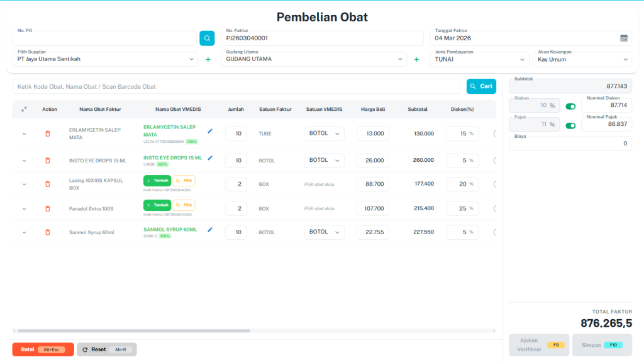Open the Tanggal Faktur calendar icon
Viewport: 644px width, 362px height.
[624, 38]
